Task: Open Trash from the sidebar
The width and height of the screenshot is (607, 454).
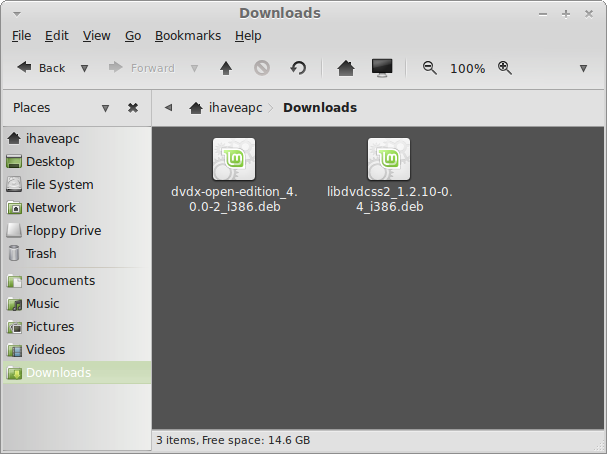Action: tap(77, 254)
